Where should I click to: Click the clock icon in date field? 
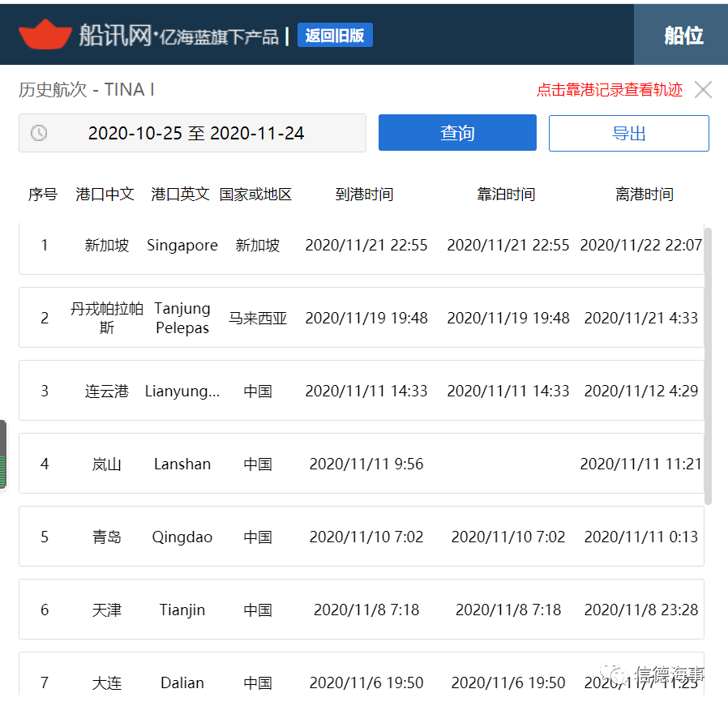39,133
